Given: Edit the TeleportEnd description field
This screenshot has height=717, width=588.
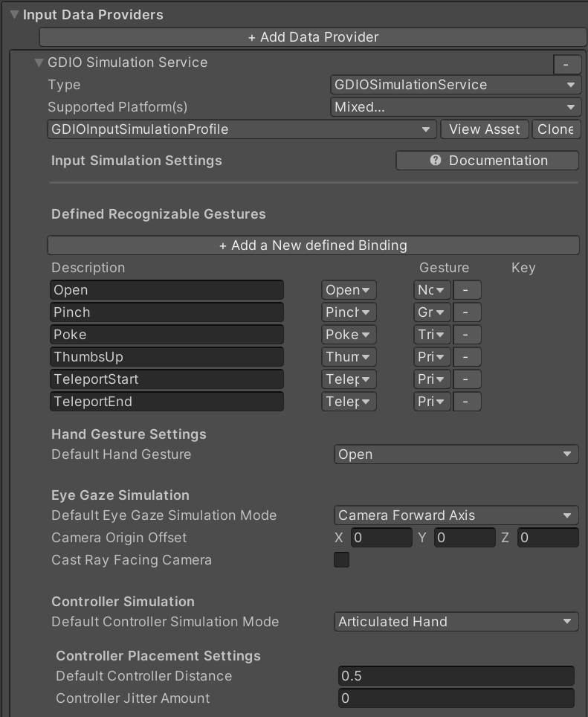Looking at the screenshot, I should [167, 402].
